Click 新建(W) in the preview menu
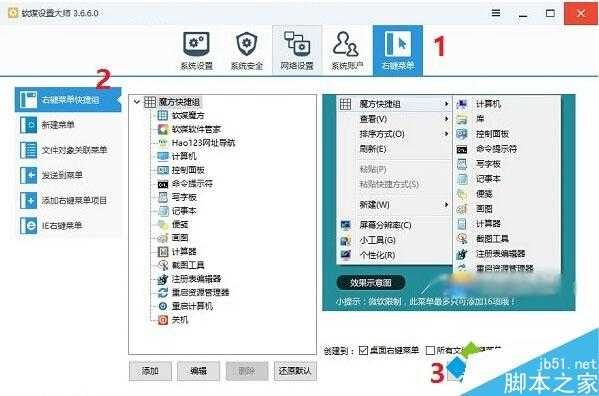Screen dimensions: 599x396 click(x=394, y=205)
